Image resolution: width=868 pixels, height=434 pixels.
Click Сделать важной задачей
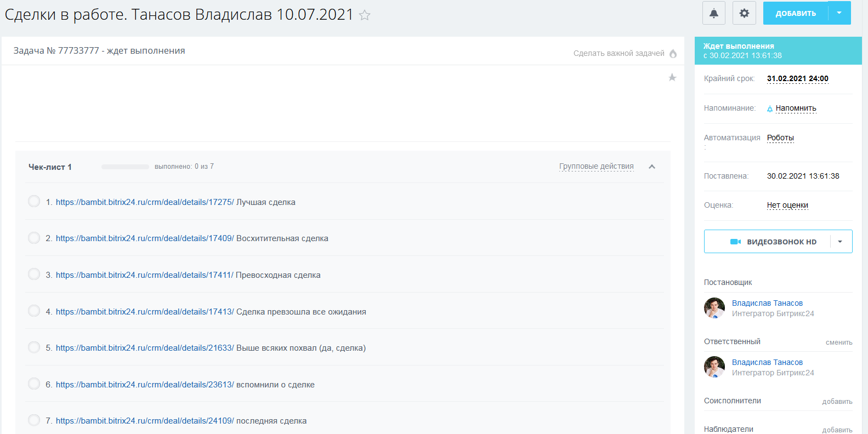tap(619, 53)
